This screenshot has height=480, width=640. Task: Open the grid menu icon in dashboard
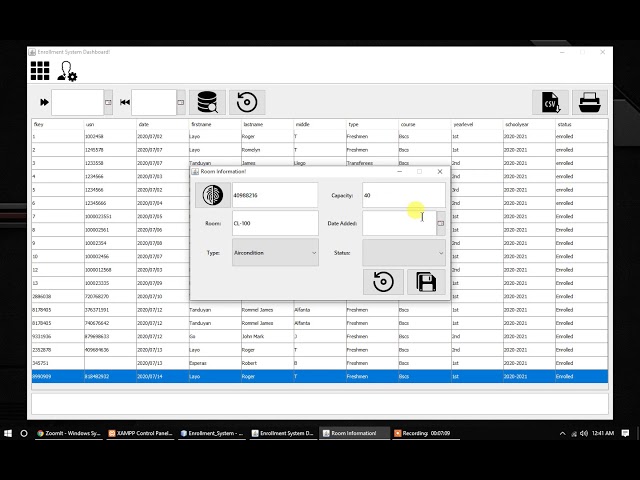(x=40, y=70)
